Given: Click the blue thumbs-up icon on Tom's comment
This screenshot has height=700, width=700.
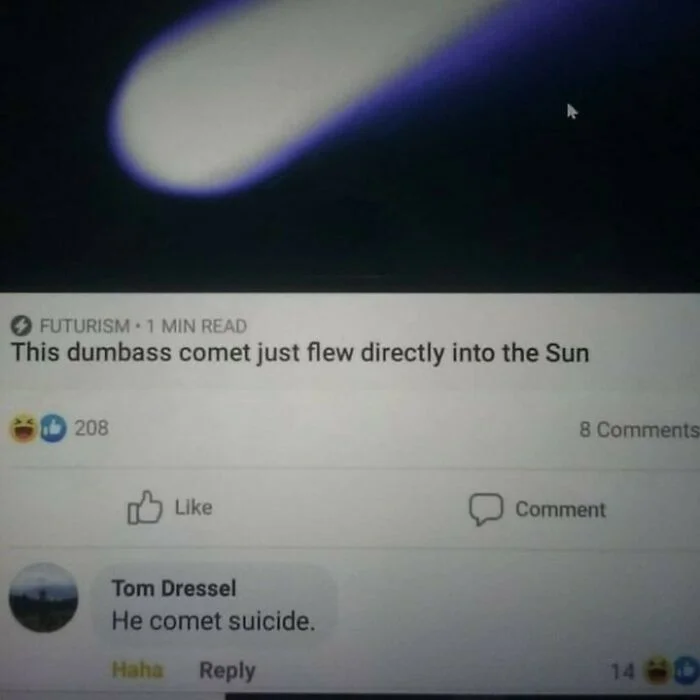Looking at the screenshot, I should [x=687, y=670].
